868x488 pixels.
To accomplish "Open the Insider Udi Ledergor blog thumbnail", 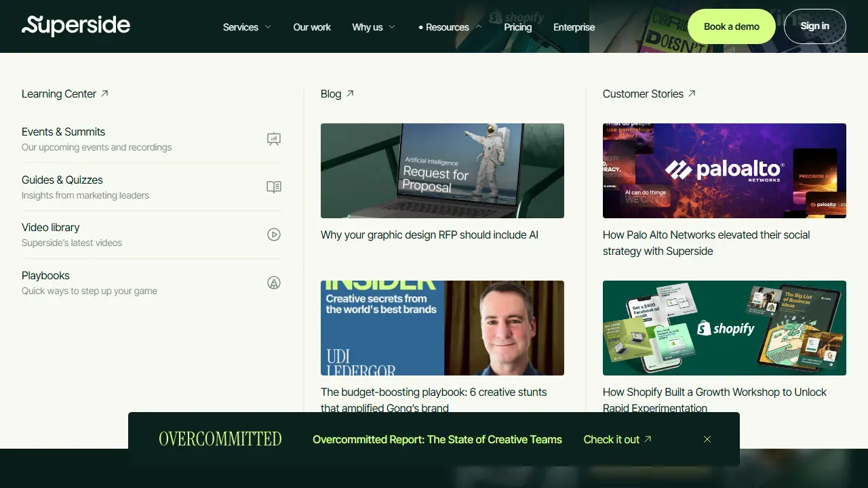I will point(442,328).
